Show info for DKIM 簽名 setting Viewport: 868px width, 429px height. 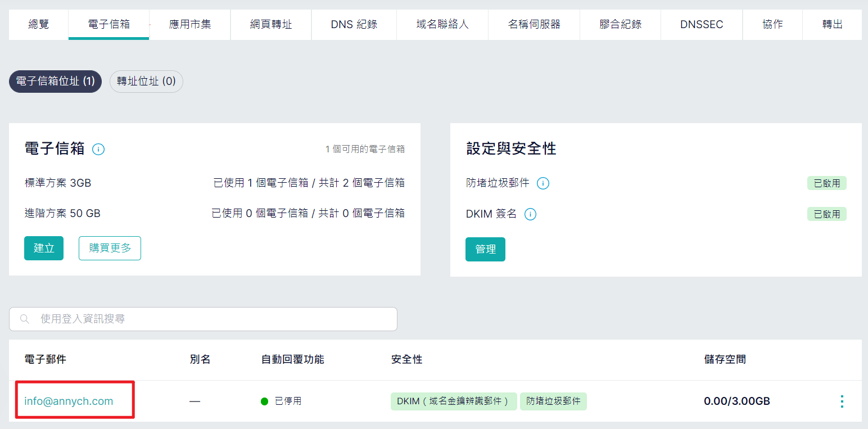point(530,214)
